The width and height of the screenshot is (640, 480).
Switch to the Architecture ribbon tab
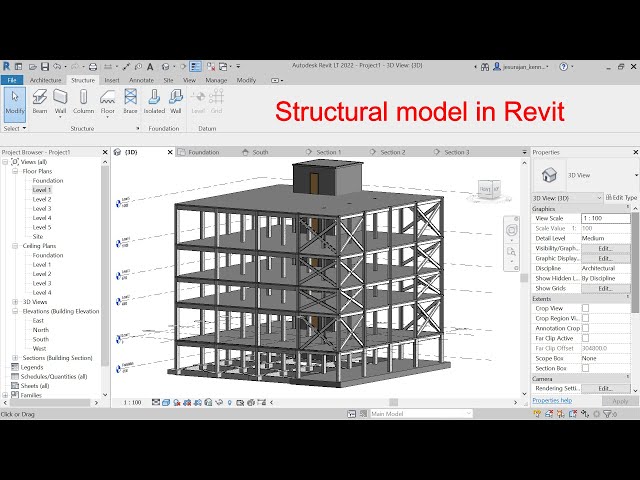pos(45,80)
